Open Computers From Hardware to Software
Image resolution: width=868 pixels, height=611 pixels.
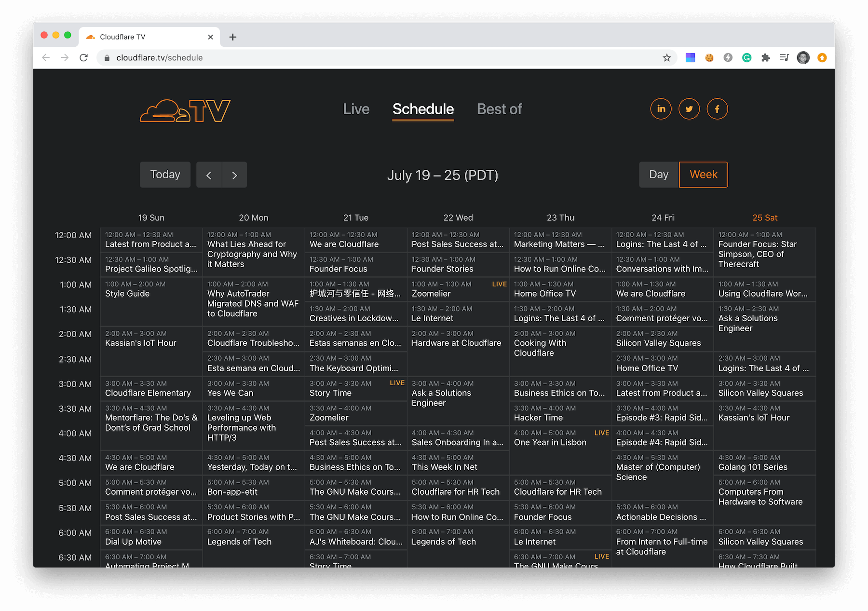pyautogui.click(x=765, y=500)
